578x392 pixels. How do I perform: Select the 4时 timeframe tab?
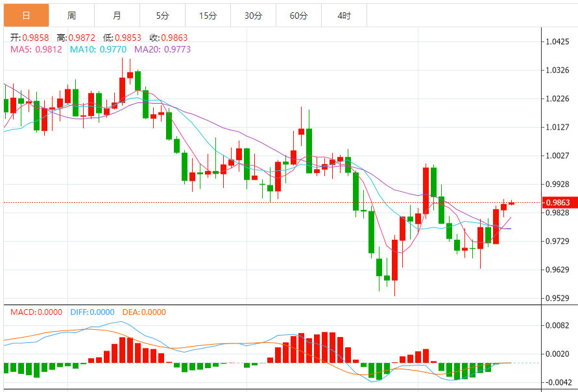coord(344,15)
